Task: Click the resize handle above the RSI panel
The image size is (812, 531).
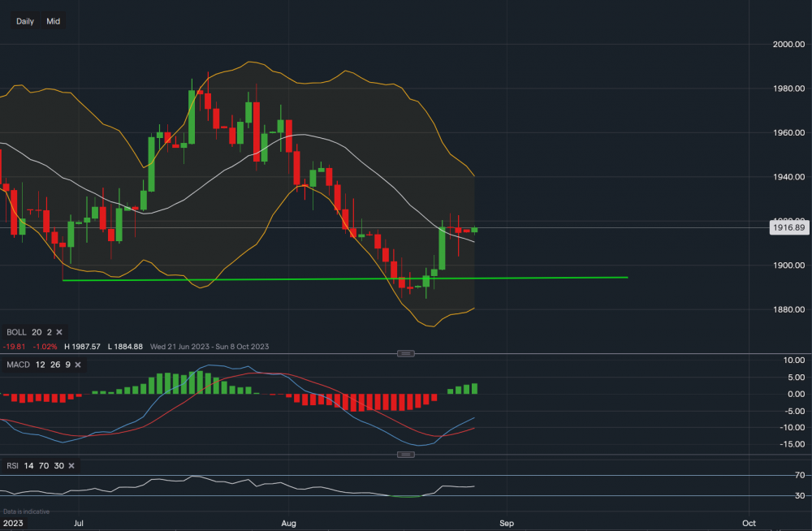Action: (406, 455)
